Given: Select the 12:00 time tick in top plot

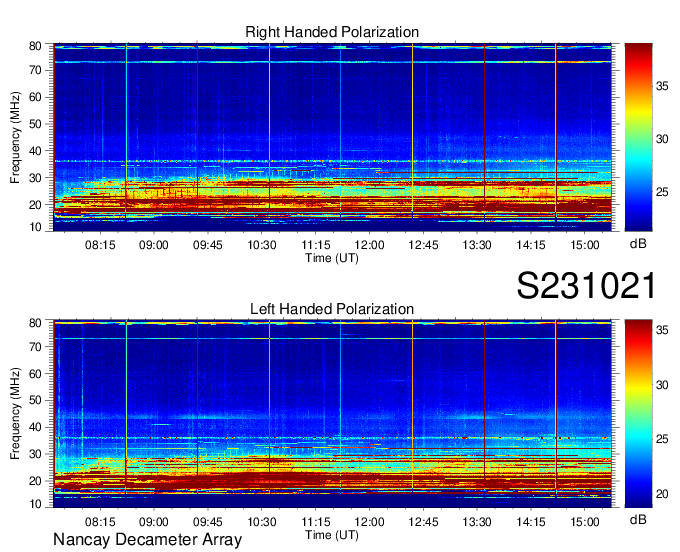Looking at the screenshot, I should point(369,245).
